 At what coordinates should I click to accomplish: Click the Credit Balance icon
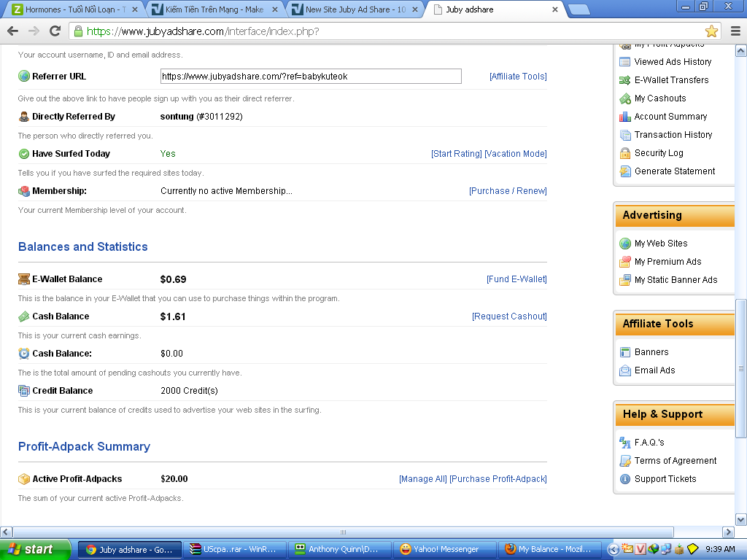pyautogui.click(x=24, y=391)
